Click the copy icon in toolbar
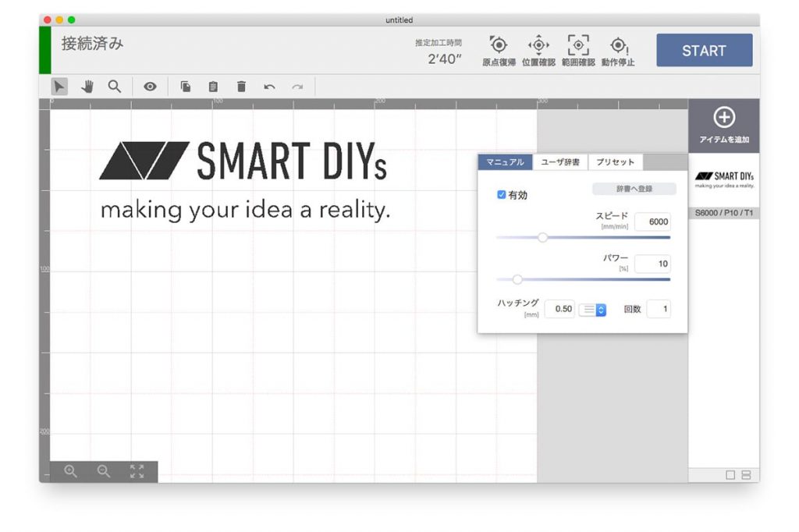Image resolution: width=799 pixels, height=532 pixels. pos(186,87)
